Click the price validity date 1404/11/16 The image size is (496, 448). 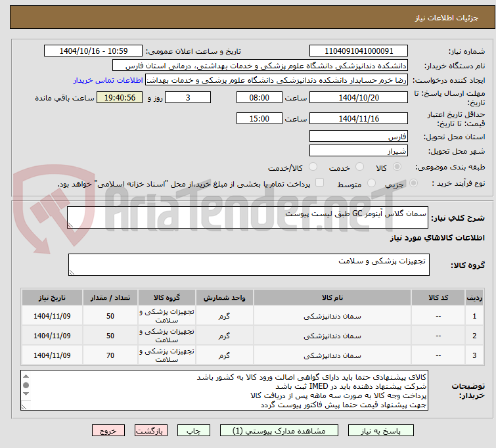359,118
